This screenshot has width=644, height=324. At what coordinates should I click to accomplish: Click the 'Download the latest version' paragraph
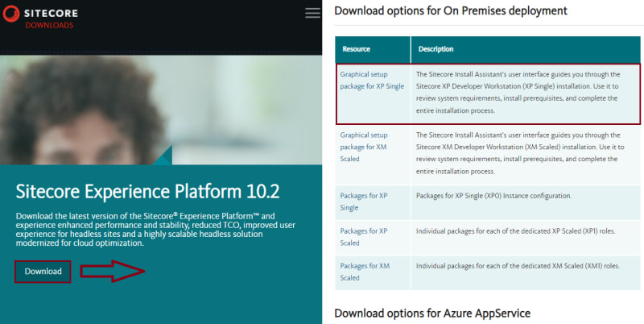pos(155,230)
